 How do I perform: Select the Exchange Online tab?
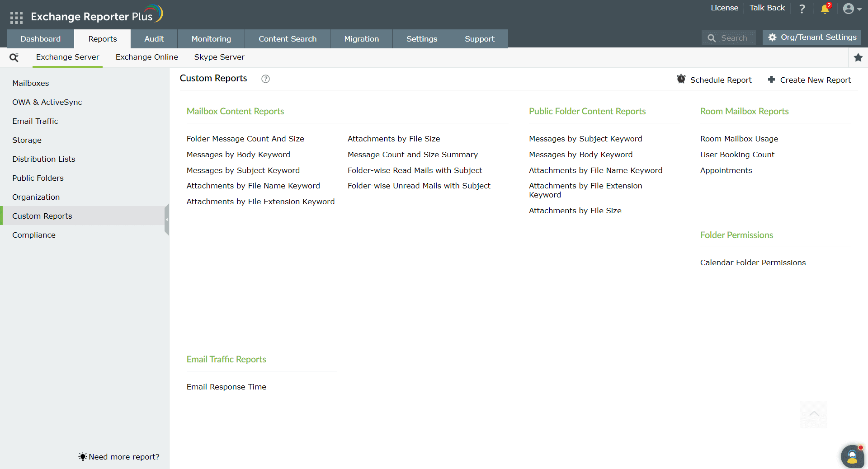[146, 57]
